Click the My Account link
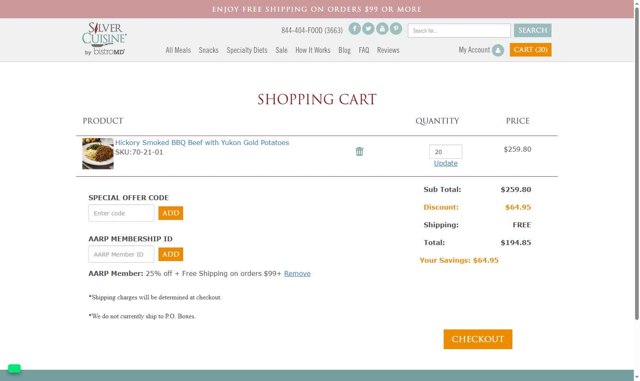Image resolution: width=640 pixels, height=381 pixels. point(474,50)
